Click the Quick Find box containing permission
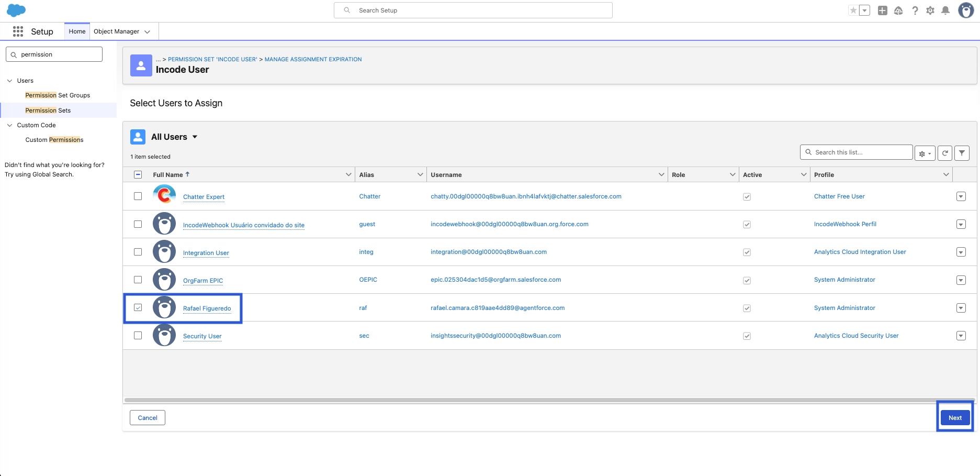The height and width of the screenshot is (476, 980). (54, 54)
